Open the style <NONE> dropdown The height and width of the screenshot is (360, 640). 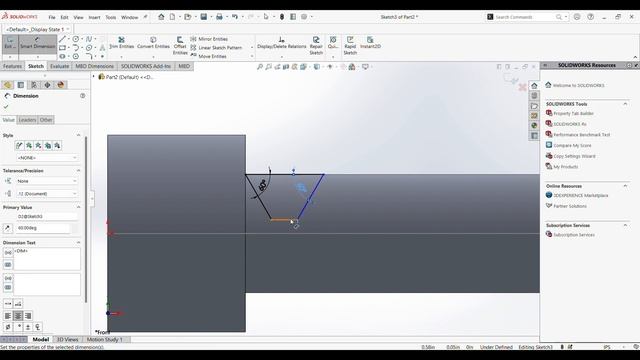(x=47, y=158)
